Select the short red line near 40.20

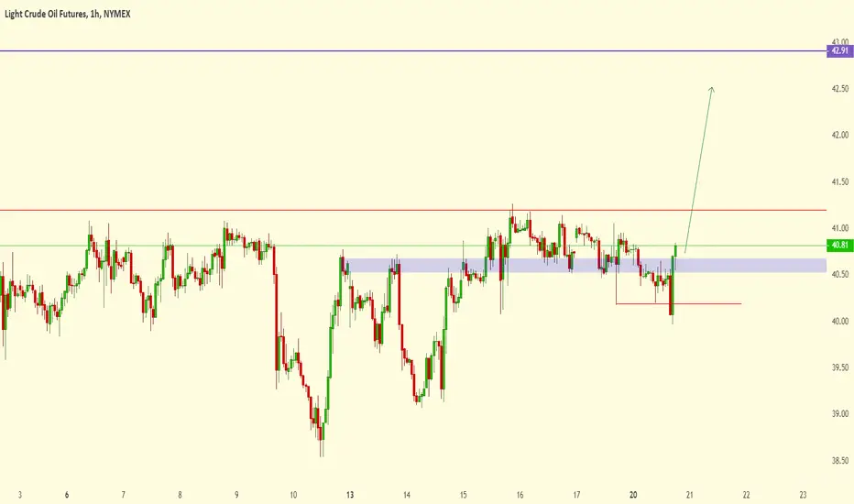(x=679, y=303)
